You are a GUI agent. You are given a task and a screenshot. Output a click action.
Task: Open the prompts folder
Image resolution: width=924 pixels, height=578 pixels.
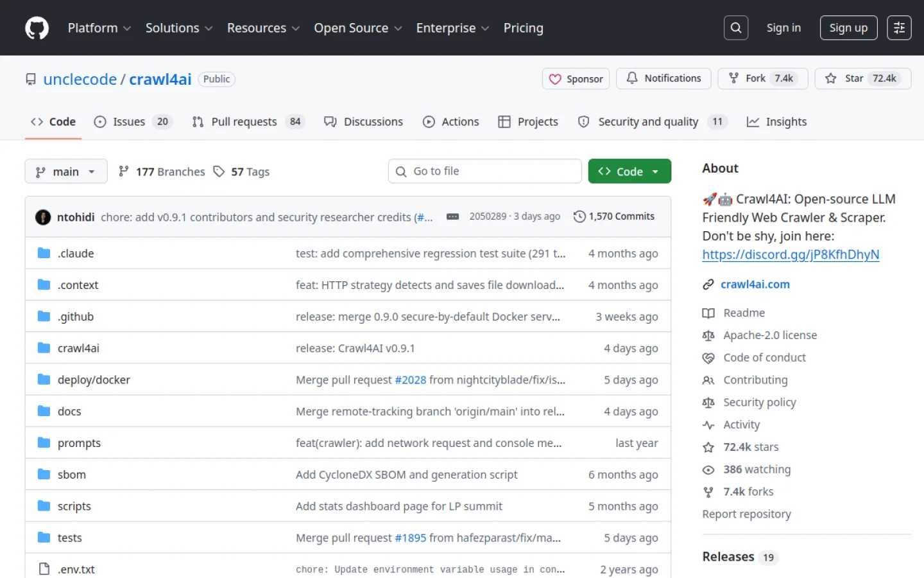(x=79, y=443)
